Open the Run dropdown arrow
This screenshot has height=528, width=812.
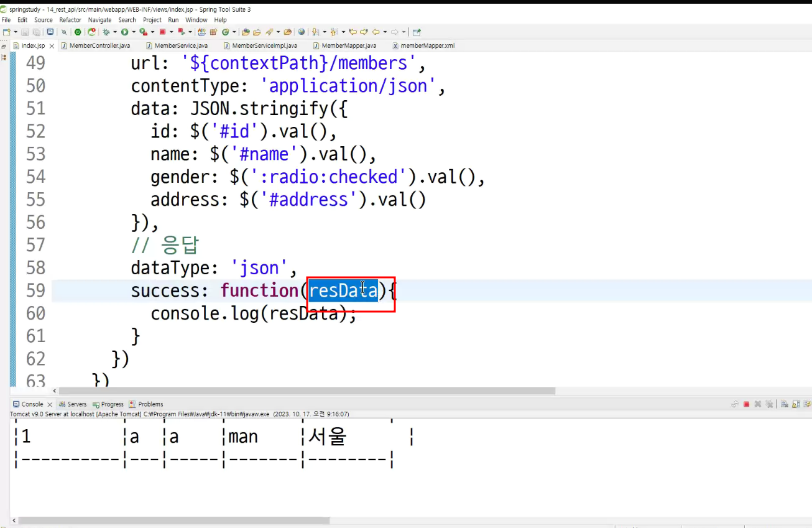pyautogui.click(x=133, y=32)
